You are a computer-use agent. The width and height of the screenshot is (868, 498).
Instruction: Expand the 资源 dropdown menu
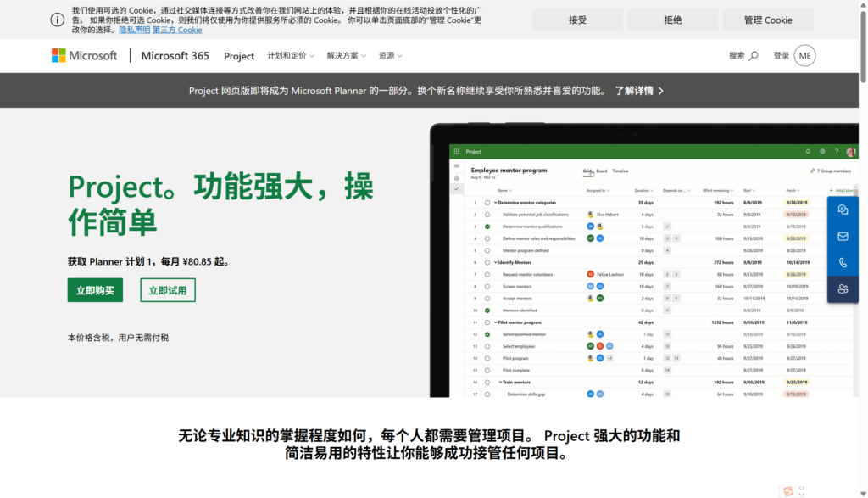tap(390, 55)
